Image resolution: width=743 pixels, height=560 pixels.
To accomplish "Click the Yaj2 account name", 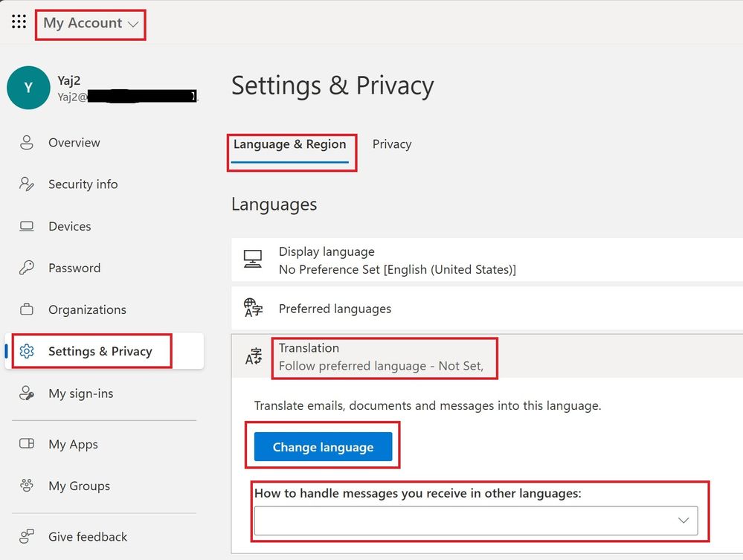I will [68, 80].
